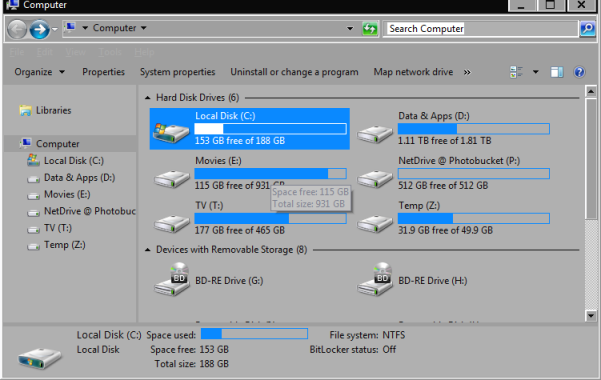Click '177 GB free of 465 GB' text
Viewport: 601px width, 380px height.
tap(240, 230)
